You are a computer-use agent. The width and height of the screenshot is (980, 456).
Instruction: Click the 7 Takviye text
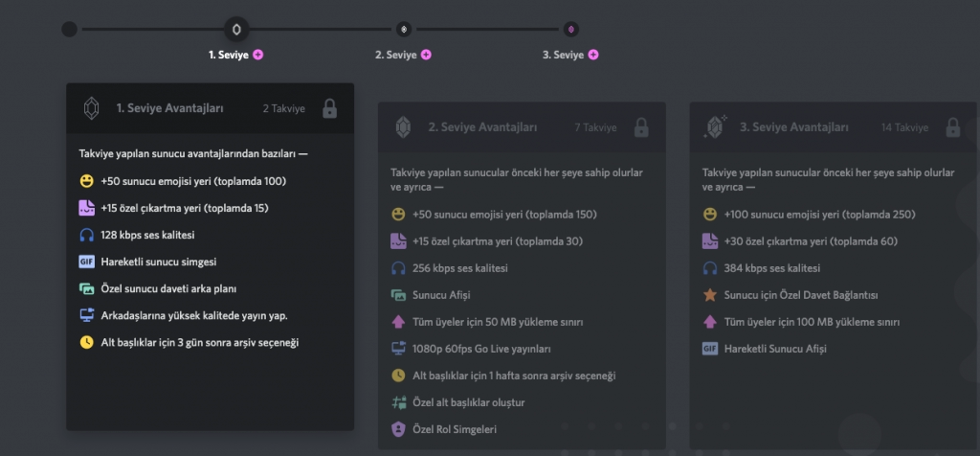(595, 127)
